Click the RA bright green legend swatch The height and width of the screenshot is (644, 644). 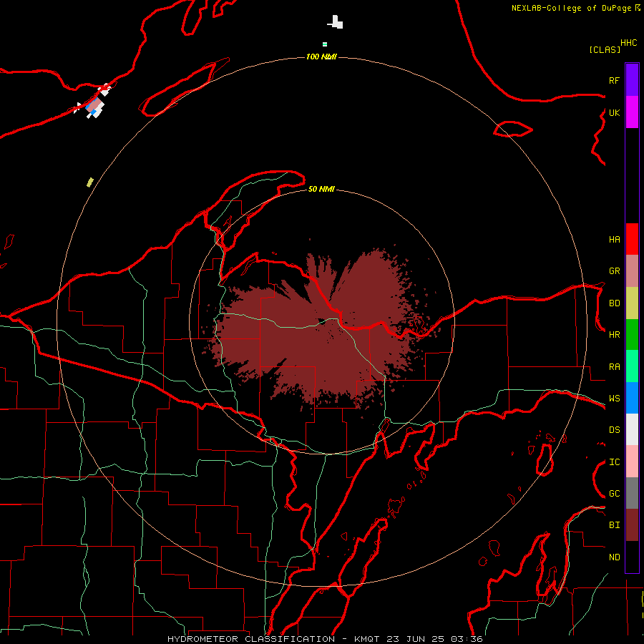[x=632, y=366]
